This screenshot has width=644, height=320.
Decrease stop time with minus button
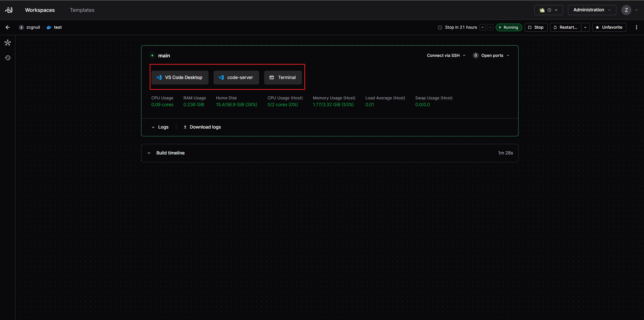[482, 27]
